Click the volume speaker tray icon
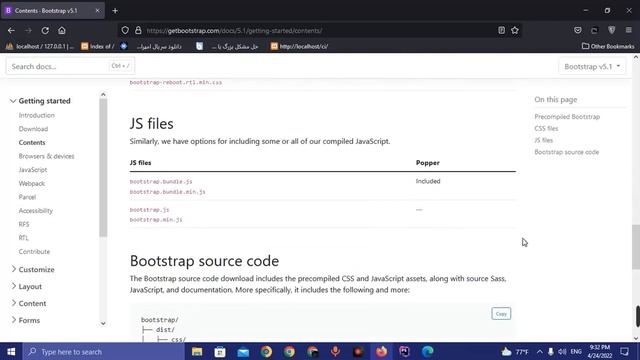This screenshot has width=640, height=360. 562,351
